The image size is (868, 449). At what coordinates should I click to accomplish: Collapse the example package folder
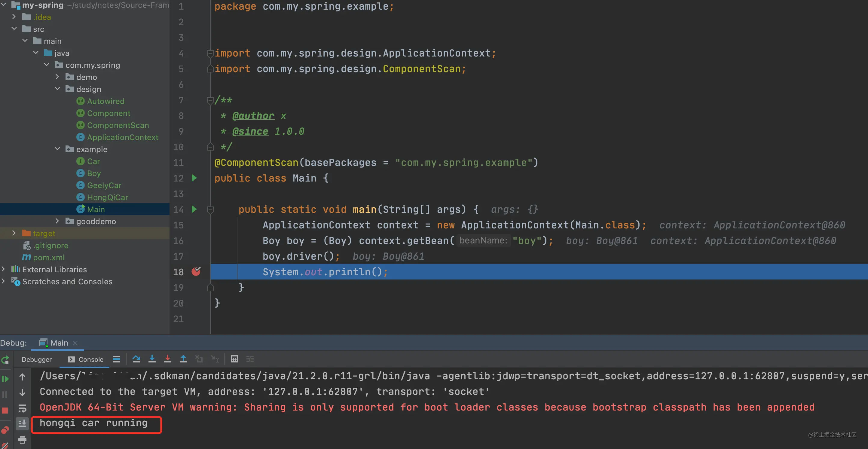tap(57, 149)
